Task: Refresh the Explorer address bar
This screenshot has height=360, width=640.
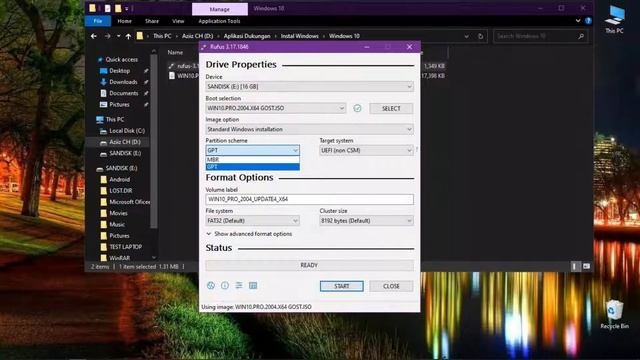Action: [x=480, y=36]
